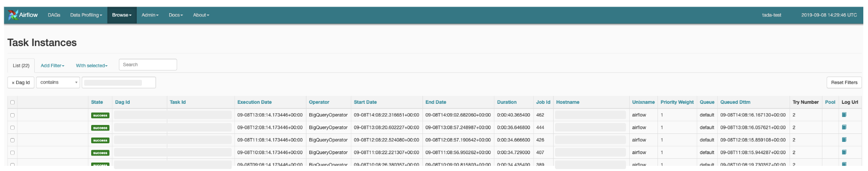Select the List (22) tab
Screen dimensions: 868x171
(x=21, y=66)
